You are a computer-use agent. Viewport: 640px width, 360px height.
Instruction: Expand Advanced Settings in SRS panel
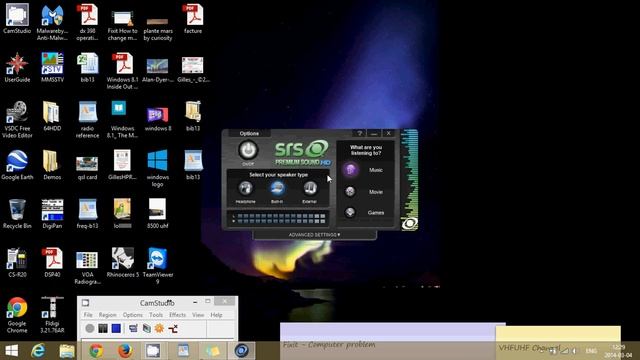[x=314, y=235]
